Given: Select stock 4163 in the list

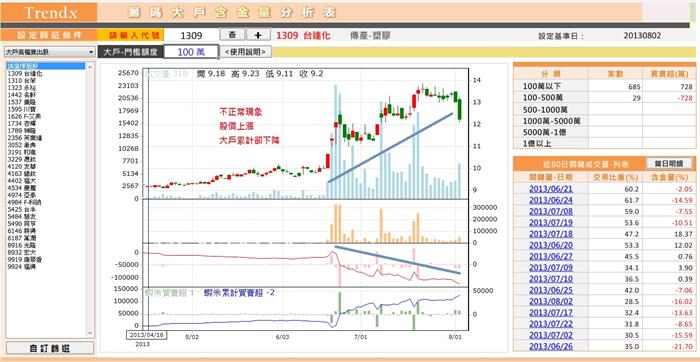Looking at the screenshot, I should click(22, 174).
